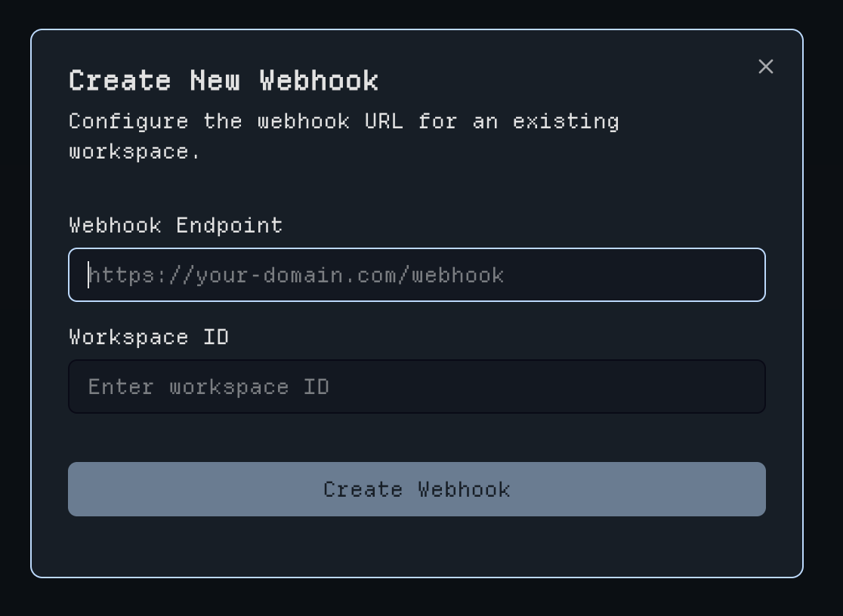843x616 pixels.
Task: Click the Create New Webhook title
Action: [224, 80]
